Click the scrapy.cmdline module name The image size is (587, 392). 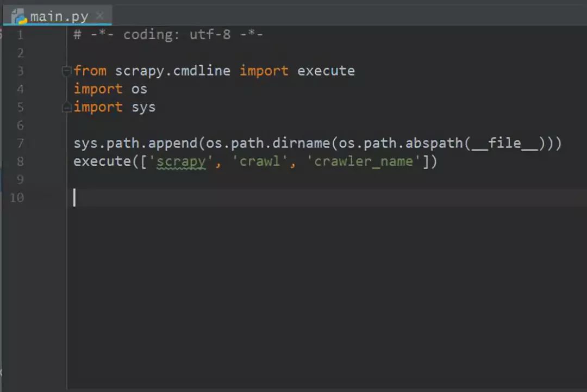click(x=173, y=71)
